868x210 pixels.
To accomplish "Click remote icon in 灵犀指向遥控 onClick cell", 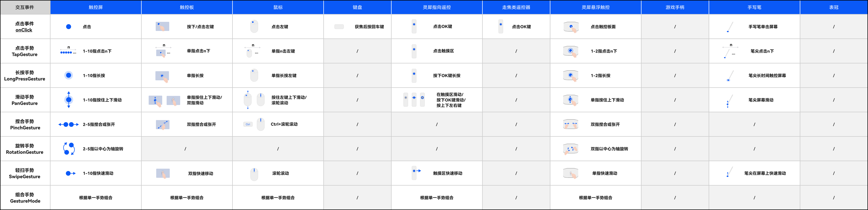I will (x=414, y=27).
